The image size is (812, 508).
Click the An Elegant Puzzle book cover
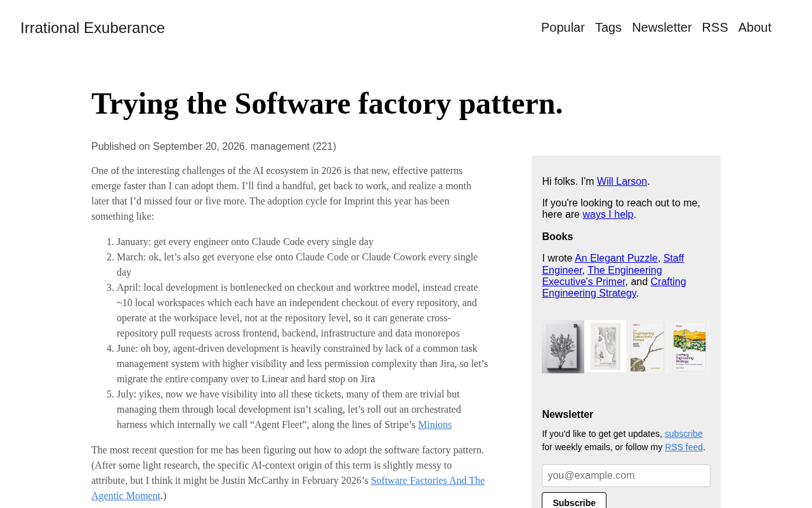(563, 347)
